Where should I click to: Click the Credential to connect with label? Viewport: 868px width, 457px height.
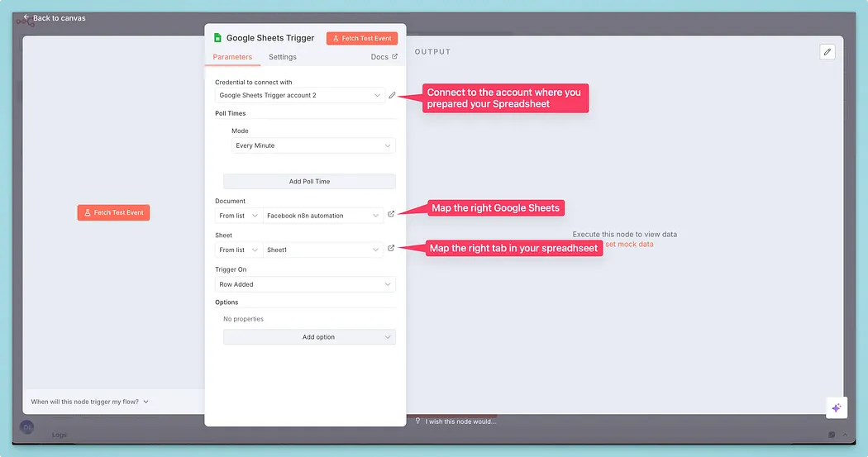click(254, 82)
